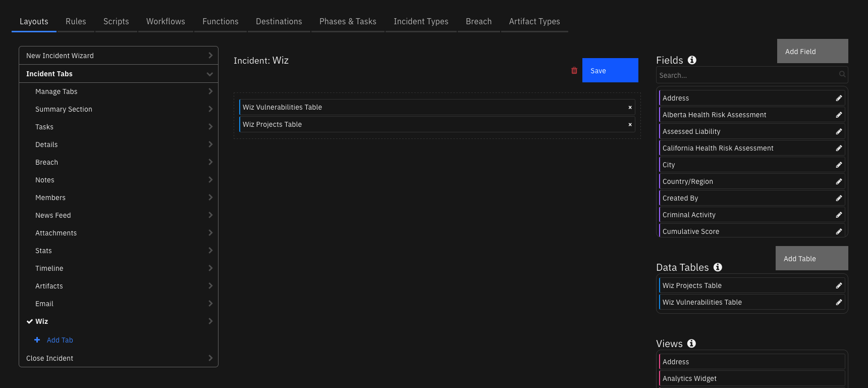Select Analytics Widget in Views list
Screen dimensions: 868x388
tap(752, 378)
